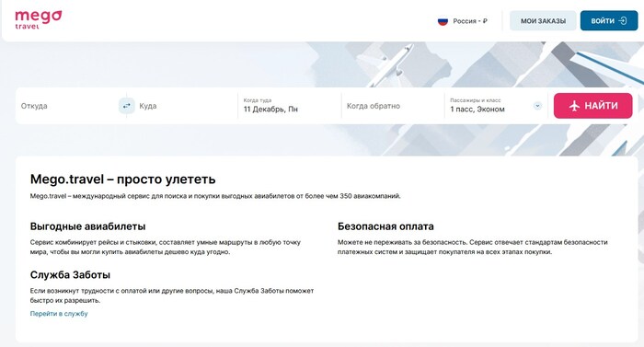Click the ВОЙТИ login button
The height and width of the screenshot is (347, 644).
609,21
